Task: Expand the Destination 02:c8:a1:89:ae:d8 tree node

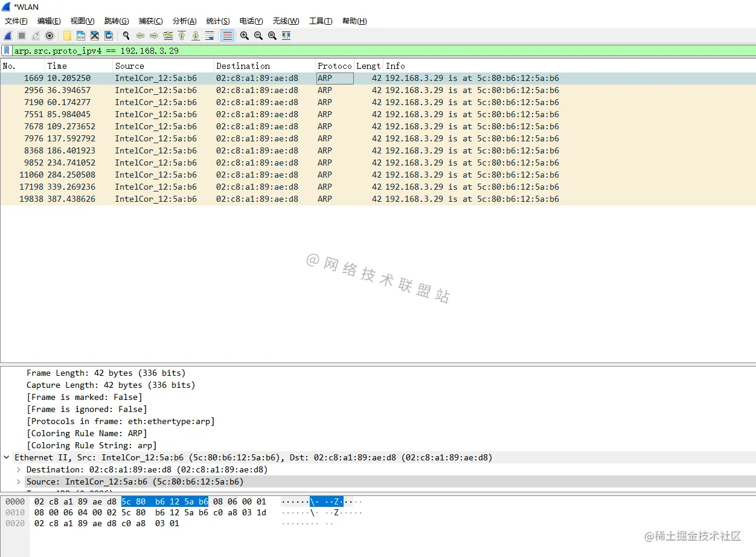Action: [x=19, y=469]
